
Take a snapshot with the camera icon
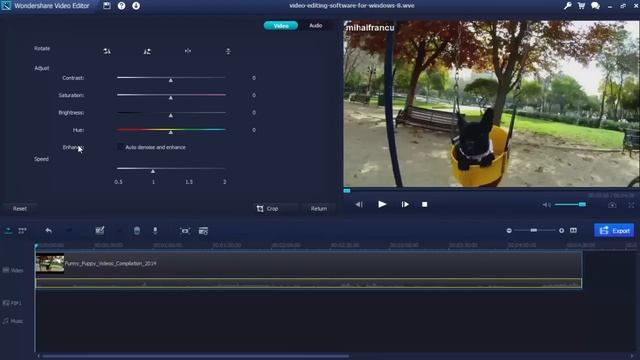tap(612, 205)
